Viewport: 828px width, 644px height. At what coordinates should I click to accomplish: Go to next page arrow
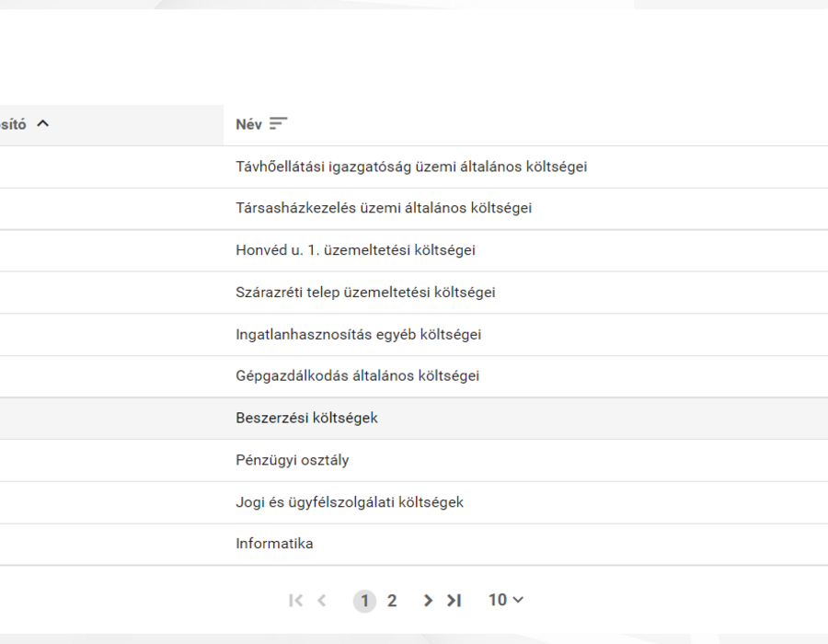point(428,601)
